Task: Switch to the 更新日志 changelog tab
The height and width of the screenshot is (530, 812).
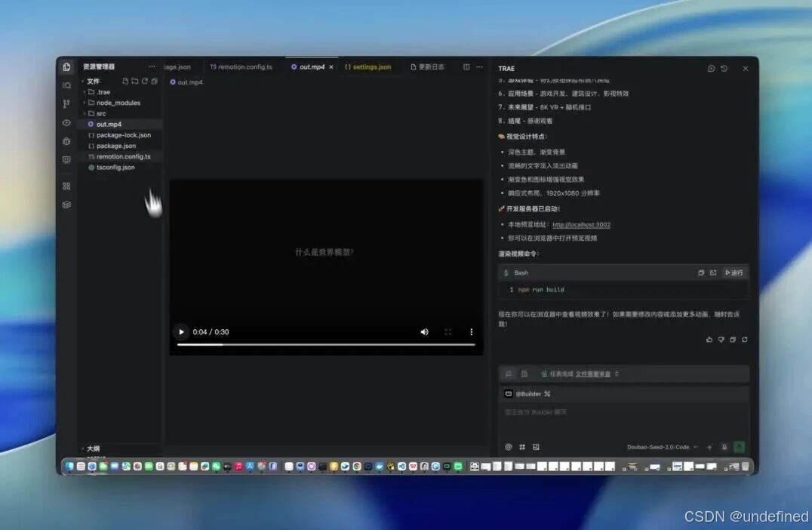Action: (x=427, y=67)
